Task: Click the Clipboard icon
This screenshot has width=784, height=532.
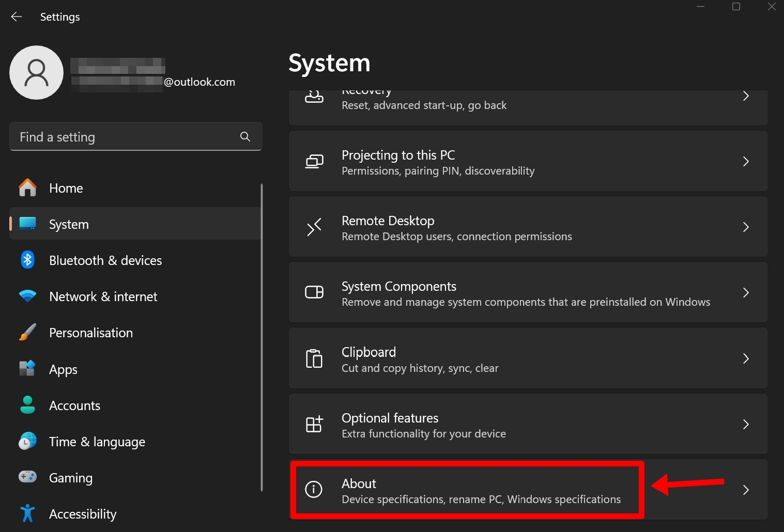Action: tap(314, 358)
